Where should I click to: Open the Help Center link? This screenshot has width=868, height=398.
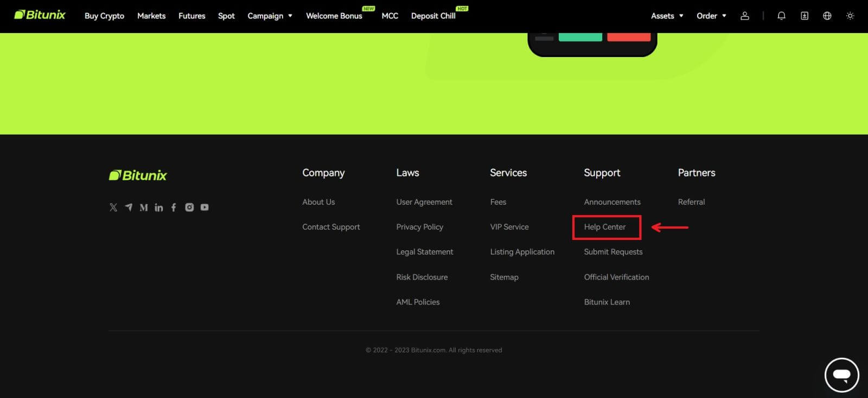pyautogui.click(x=605, y=227)
